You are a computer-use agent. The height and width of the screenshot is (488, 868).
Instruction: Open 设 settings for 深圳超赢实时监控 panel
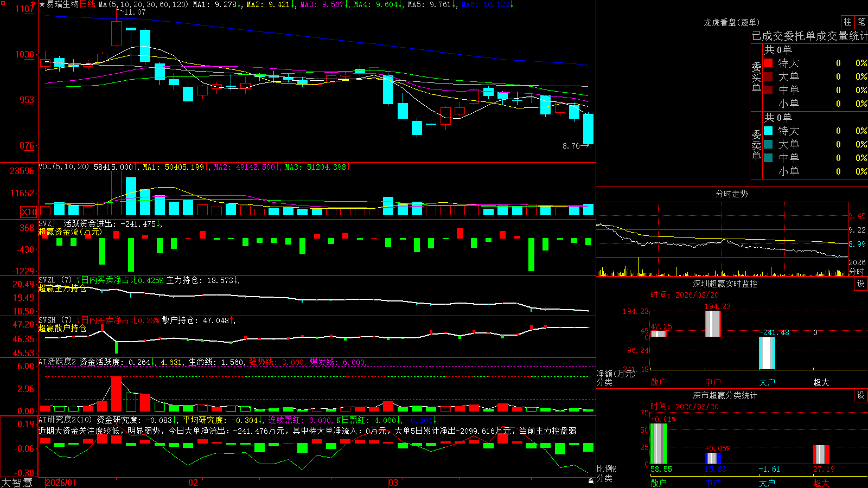coord(861,284)
